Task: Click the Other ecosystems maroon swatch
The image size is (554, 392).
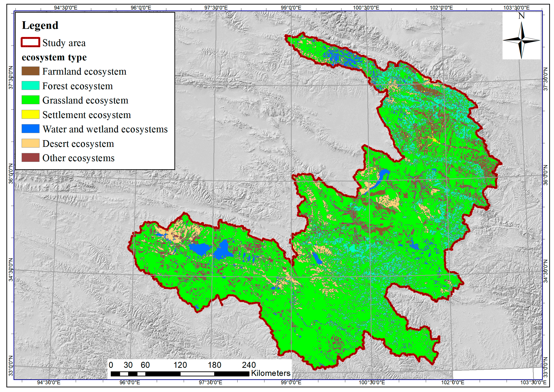Action: point(30,158)
